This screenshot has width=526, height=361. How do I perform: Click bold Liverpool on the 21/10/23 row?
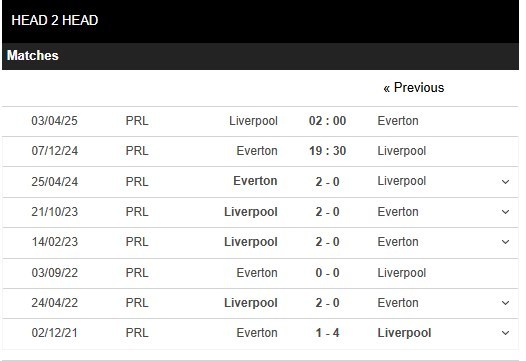251,212
